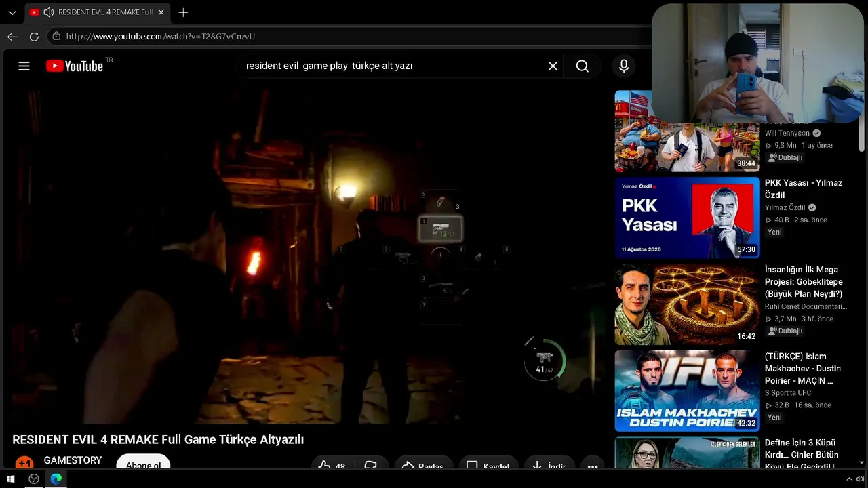Click the '9,8 Mn 1 ay önce' stats
This screenshot has width=868, height=488.
[799, 145]
